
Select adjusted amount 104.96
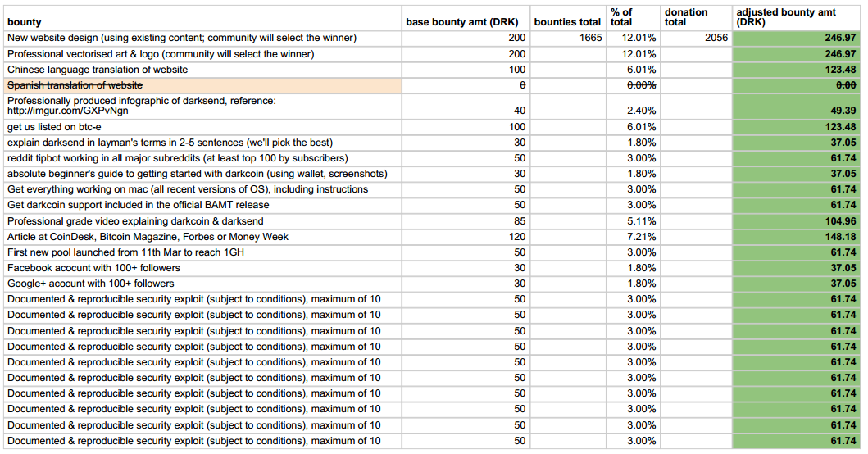pos(796,221)
